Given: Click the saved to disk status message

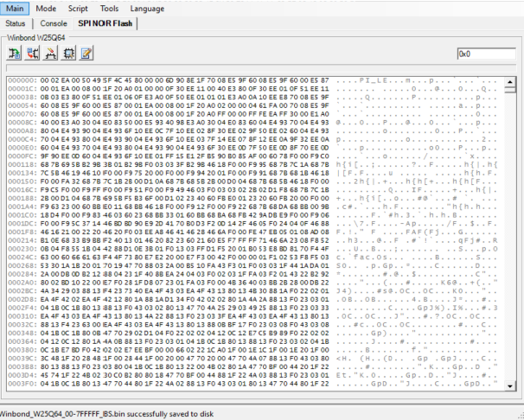Looking at the screenshot, I should [106, 414].
